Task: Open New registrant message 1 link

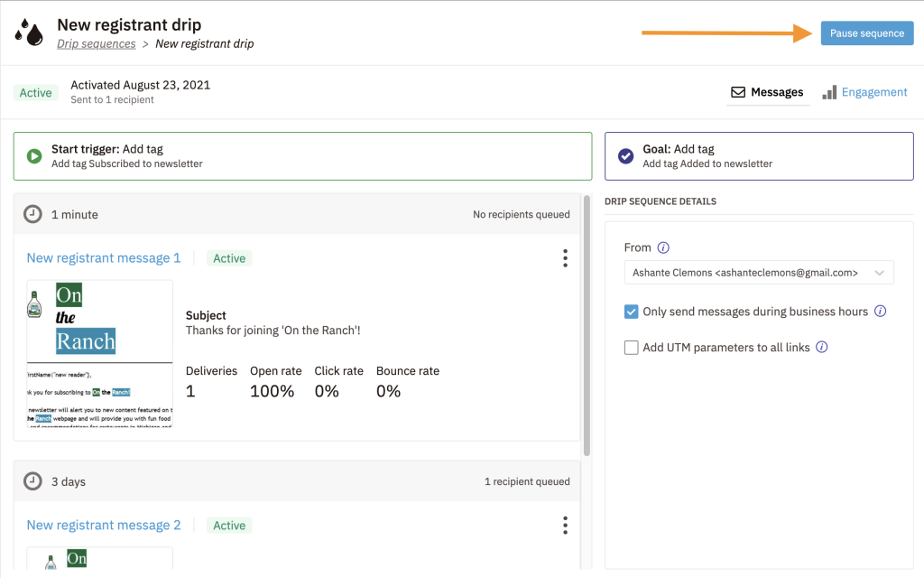Action: [104, 257]
